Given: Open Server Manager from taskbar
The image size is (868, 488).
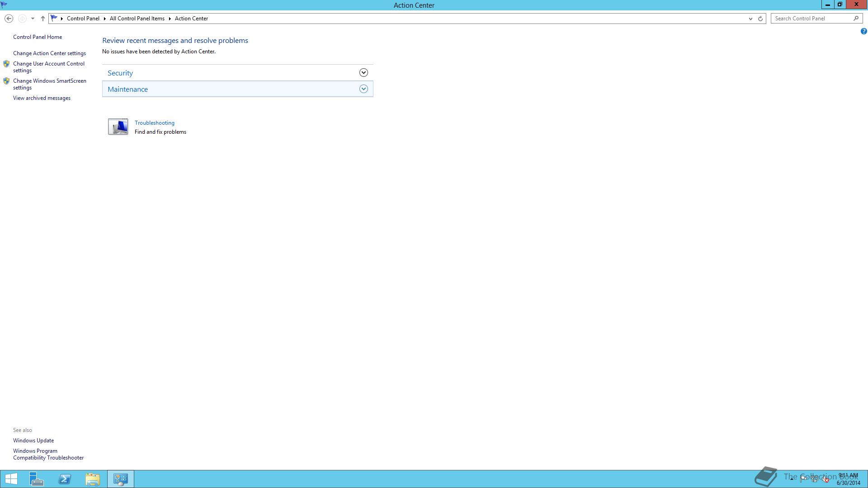Looking at the screenshot, I should click(37, 479).
